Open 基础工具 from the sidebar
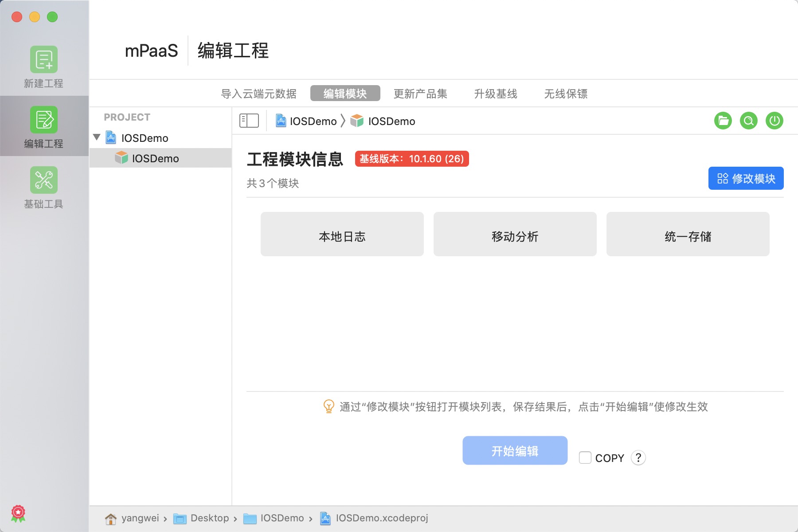Image resolution: width=798 pixels, height=532 pixels. 43,180
